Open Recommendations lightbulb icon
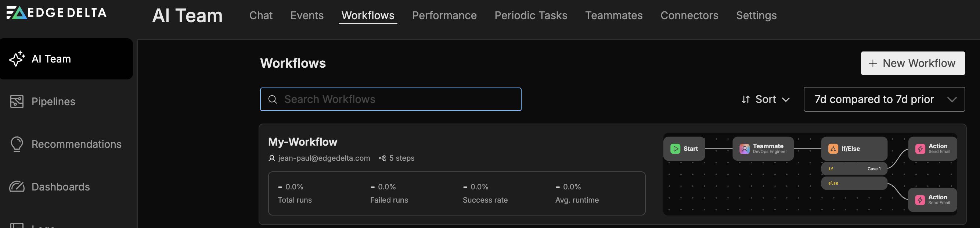This screenshot has width=980, height=228. pyautogui.click(x=17, y=144)
